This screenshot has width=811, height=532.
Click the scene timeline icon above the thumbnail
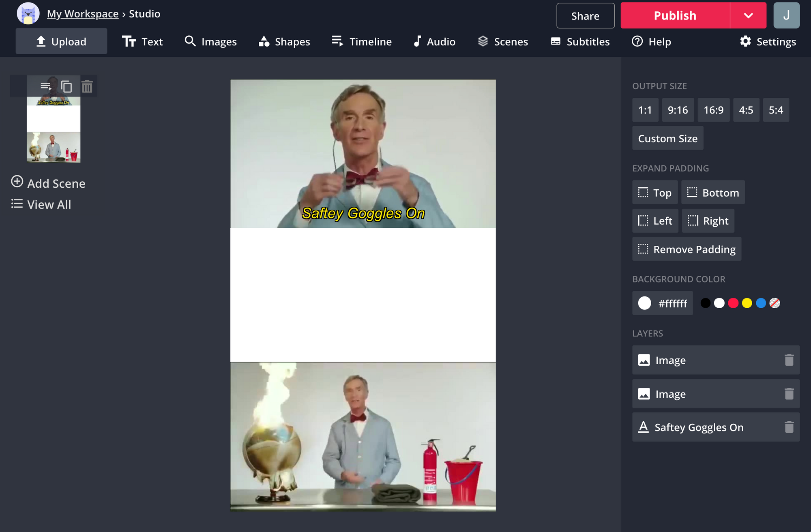click(45, 86)
